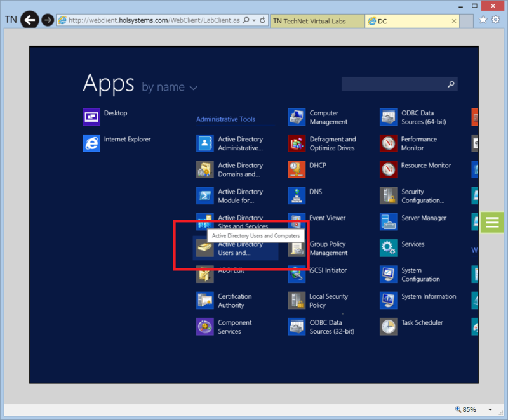Click the Apps search magnifier icon
The width and height of the screenshot is (508, 420).
point(451,84)
